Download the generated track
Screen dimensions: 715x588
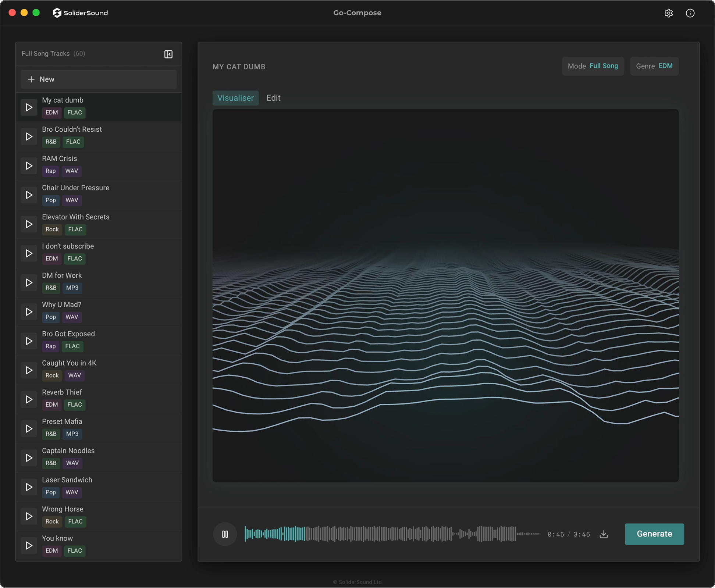pyautogui.click(x=604, y=534)
